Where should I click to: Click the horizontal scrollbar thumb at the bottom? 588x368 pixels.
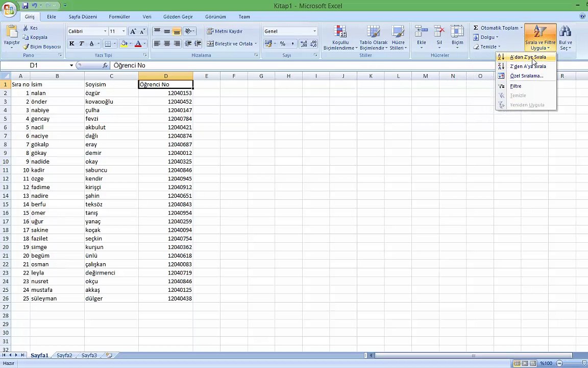[473, 355]
